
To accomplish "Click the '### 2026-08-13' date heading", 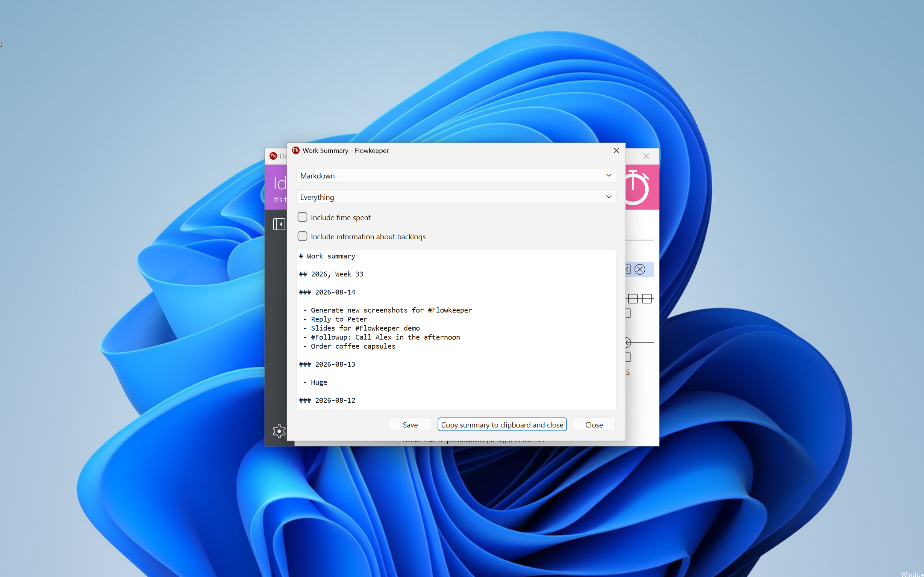I will pos(327,364).
